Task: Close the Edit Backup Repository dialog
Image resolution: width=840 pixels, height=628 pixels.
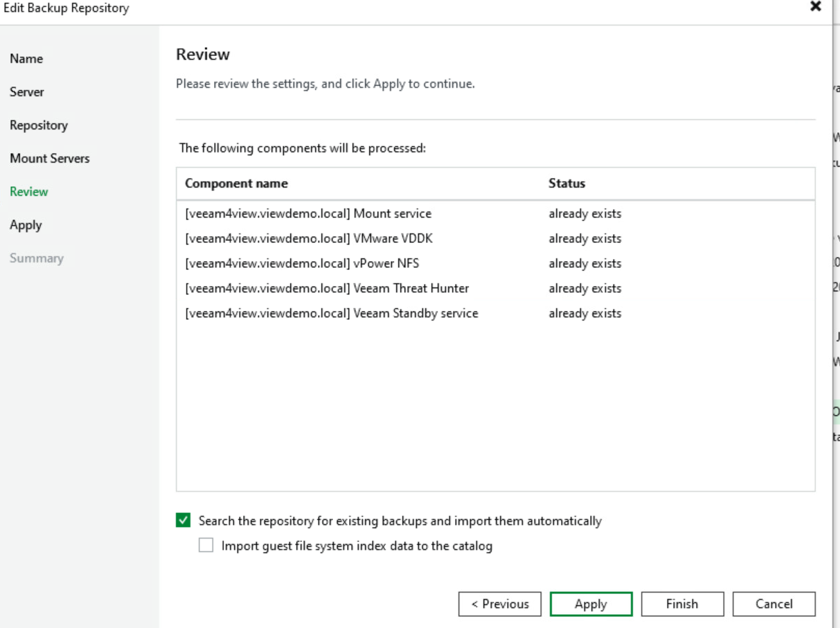Action: point(815,7)
